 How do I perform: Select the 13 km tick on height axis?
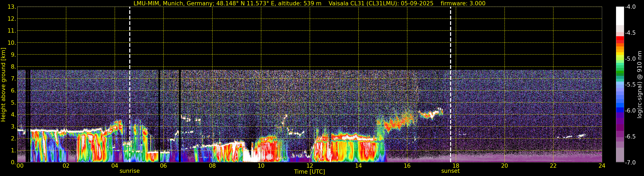pyautogui.click(x=11, y=7)
